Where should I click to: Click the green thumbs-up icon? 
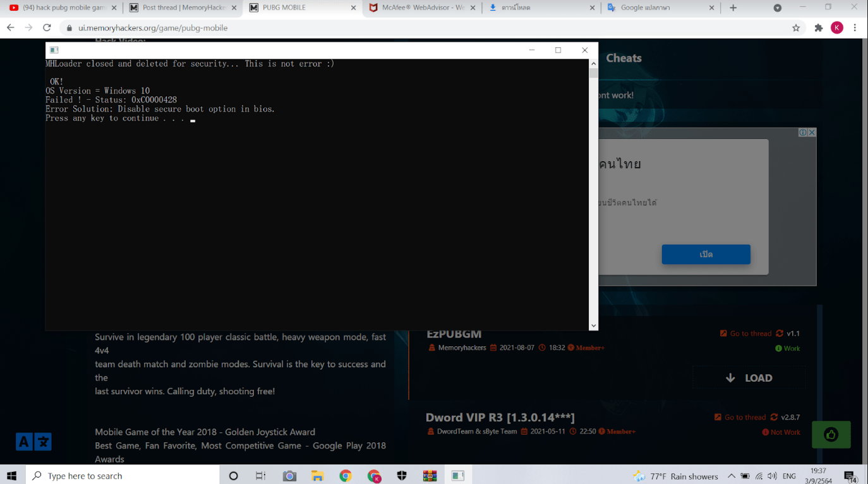coord(831,435)
